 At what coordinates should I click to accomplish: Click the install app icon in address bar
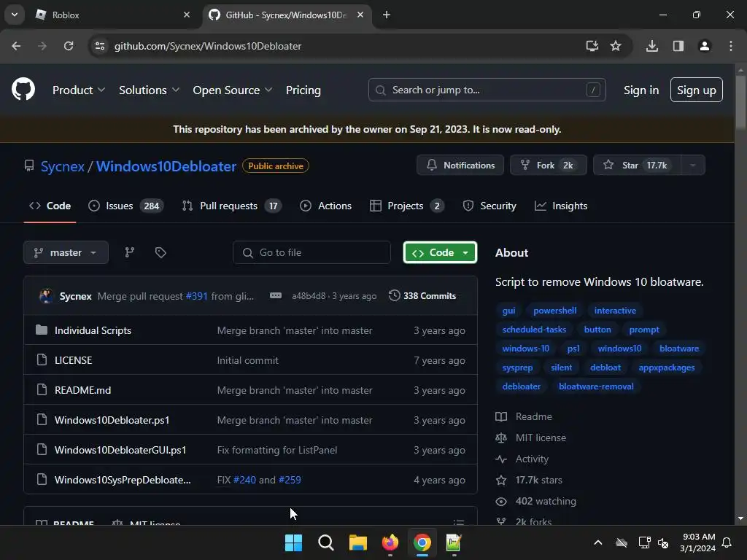click(592, 46)
